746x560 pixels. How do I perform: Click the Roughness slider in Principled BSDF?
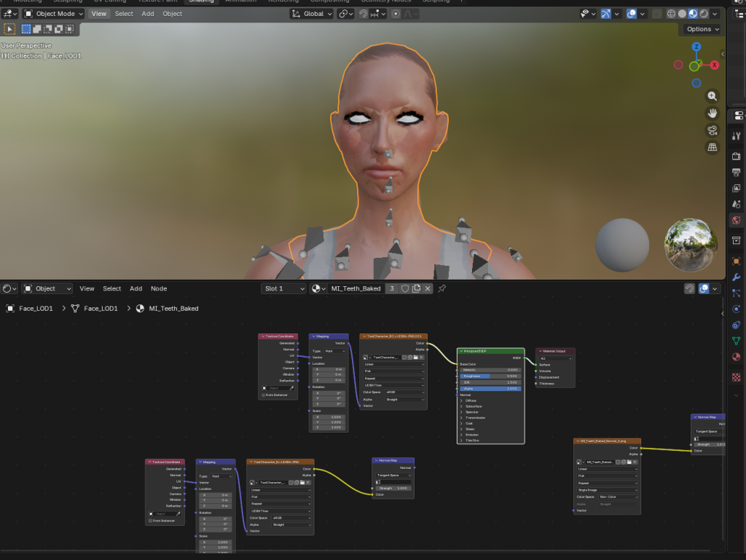pos(490,376)
